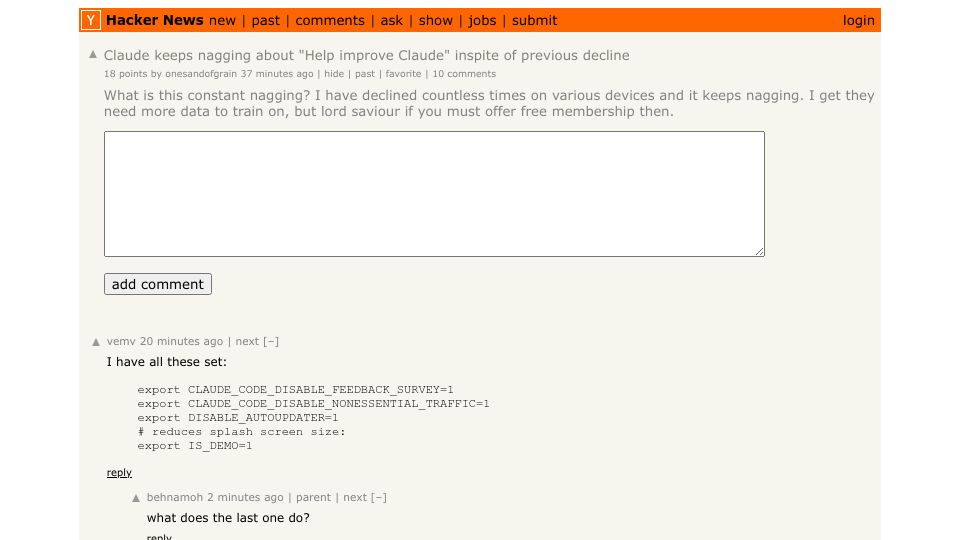
Task: Collapse behnamoh's comment with [–]
Action: click(378, 498)
